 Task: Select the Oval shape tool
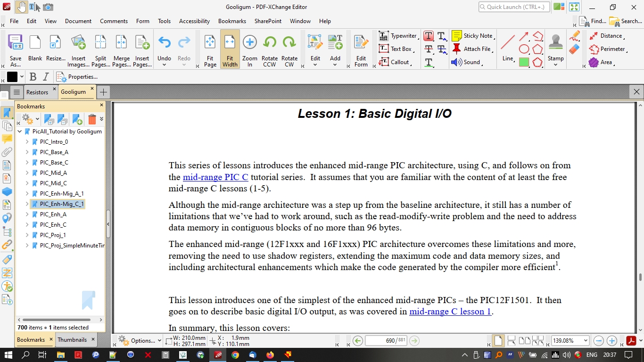(524, 49)
